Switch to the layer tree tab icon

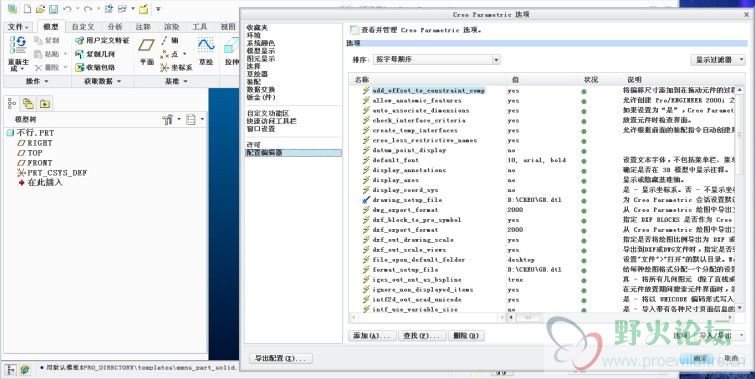tap(28, 104)
